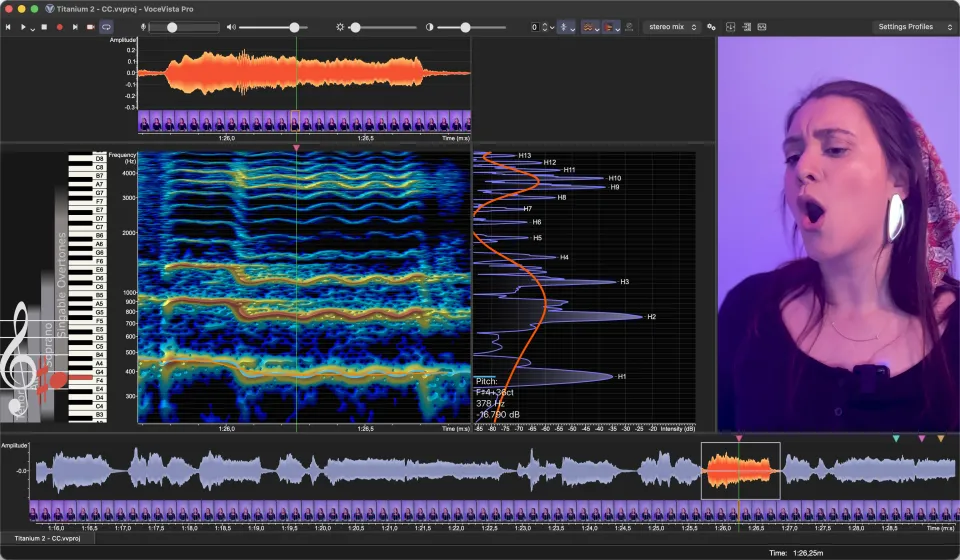
Task: Toggle the orange flag spectrum display button
Action: [x=608, y=27]
